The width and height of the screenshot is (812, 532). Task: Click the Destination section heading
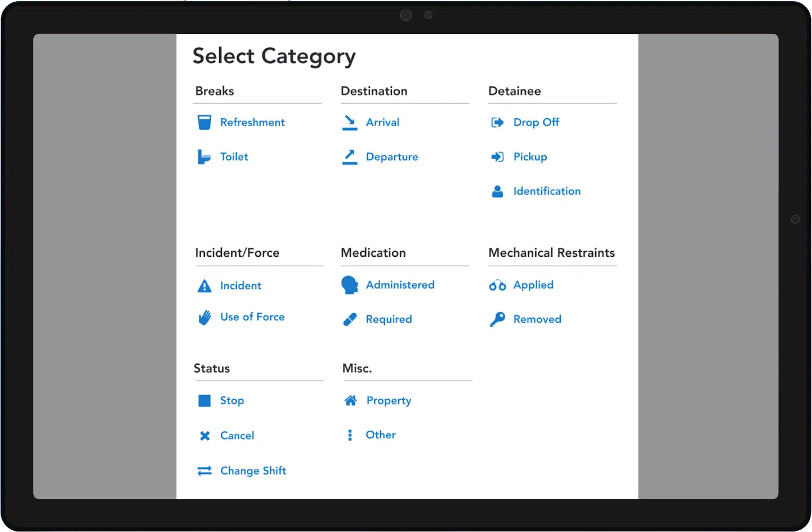[374, 91]
